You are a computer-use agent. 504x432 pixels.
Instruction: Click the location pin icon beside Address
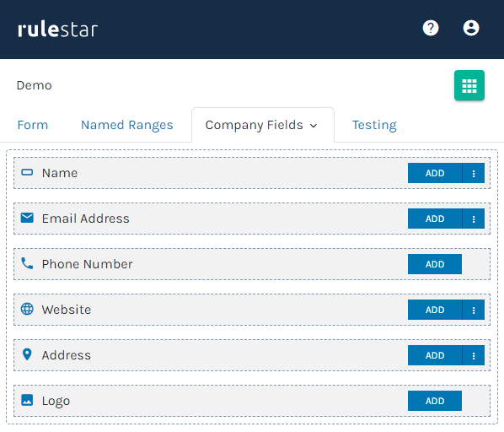tap(27, 354)
